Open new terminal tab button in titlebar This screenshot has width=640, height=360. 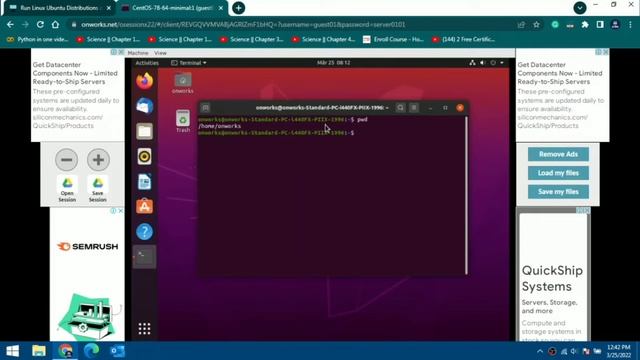click(205, 108)
